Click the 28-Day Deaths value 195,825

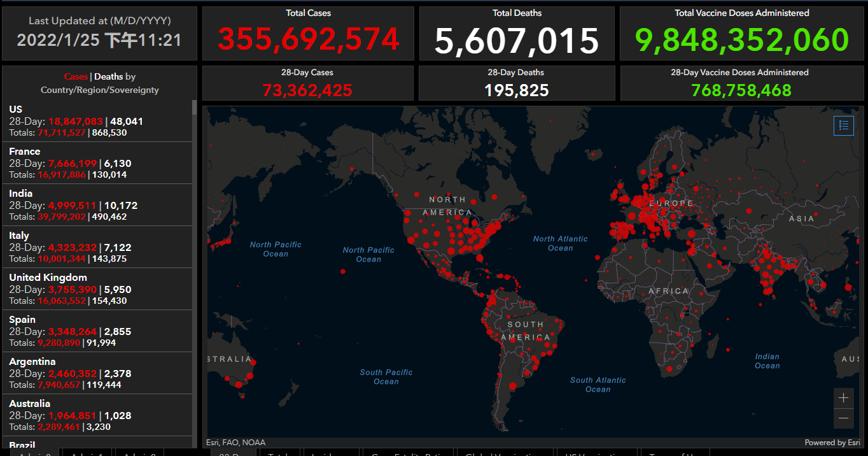coord(517,90)
